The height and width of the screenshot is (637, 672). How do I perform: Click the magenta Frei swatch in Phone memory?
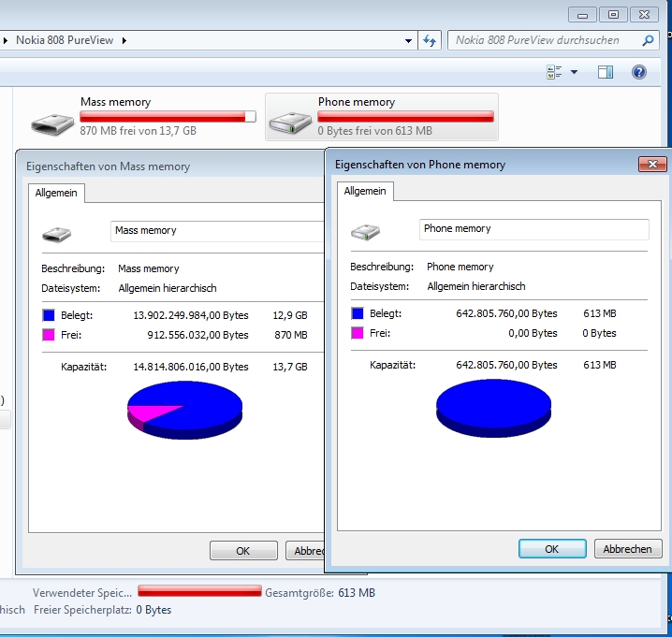coord(358,333)
